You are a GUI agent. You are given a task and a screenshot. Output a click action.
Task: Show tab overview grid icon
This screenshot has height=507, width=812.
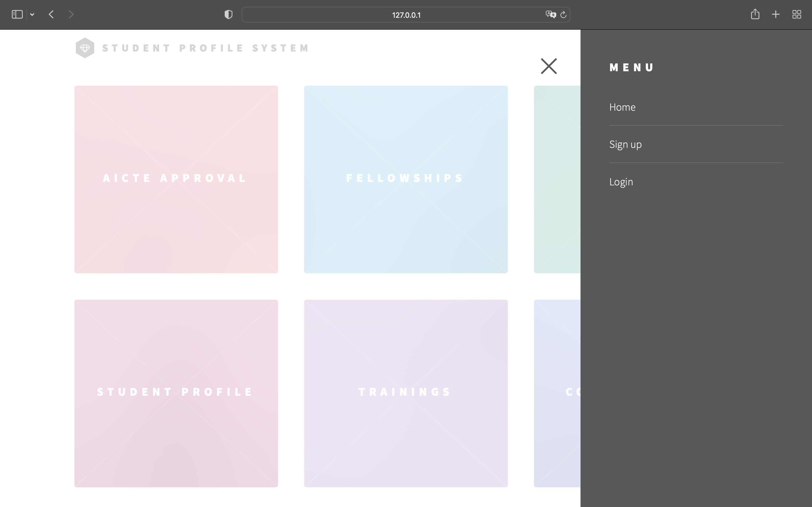pyautogui.click(x=796, y=14)
